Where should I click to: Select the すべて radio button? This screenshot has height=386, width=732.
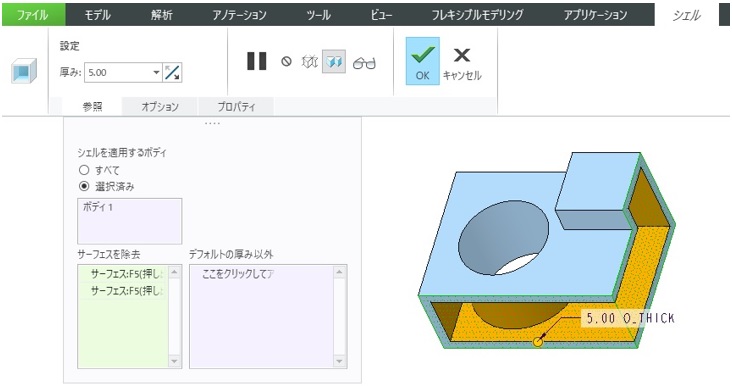[84, 170]
